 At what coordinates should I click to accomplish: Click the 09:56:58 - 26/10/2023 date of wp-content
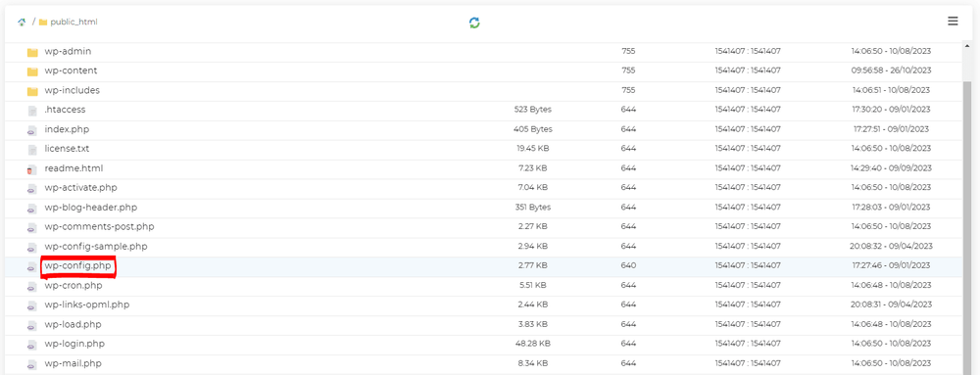[891, 70]
